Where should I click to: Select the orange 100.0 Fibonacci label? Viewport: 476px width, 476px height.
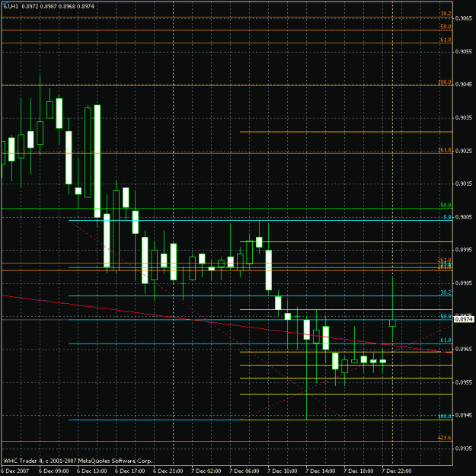pos(445,82)
